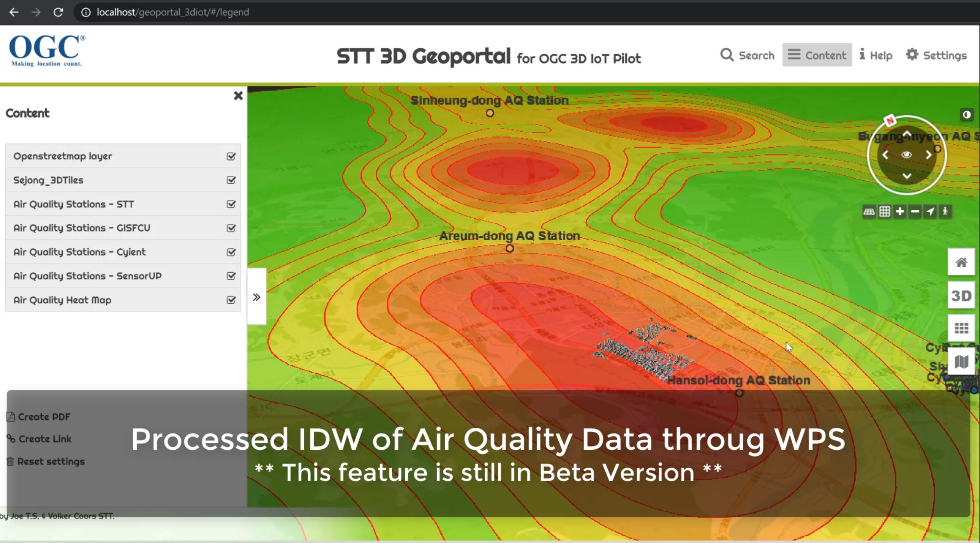Toggle Air Quality Stations - STT checkbox
The width and height of the screenshot is (980, 543).
pyautogui.click(x=231, y=204)
